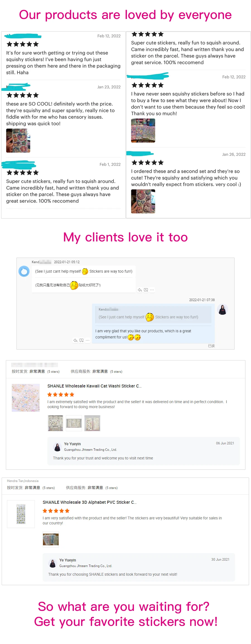Click Kend's round blue chat avatar
Viewport: 251px width, 644px height.
(24, 271)
